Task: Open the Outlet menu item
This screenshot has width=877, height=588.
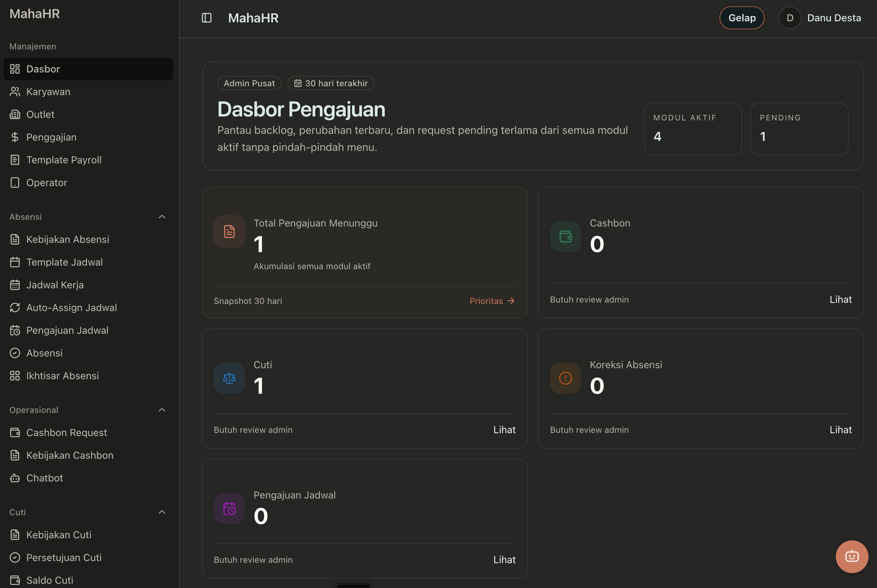Action: click(88, 114)
